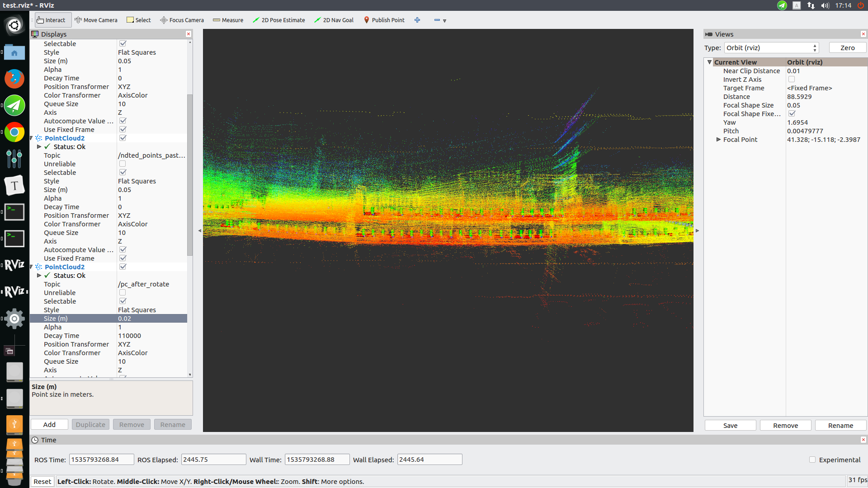The image size is (868, 488).
Task: Activate the Move Camera tool
Action: point(96,20)
